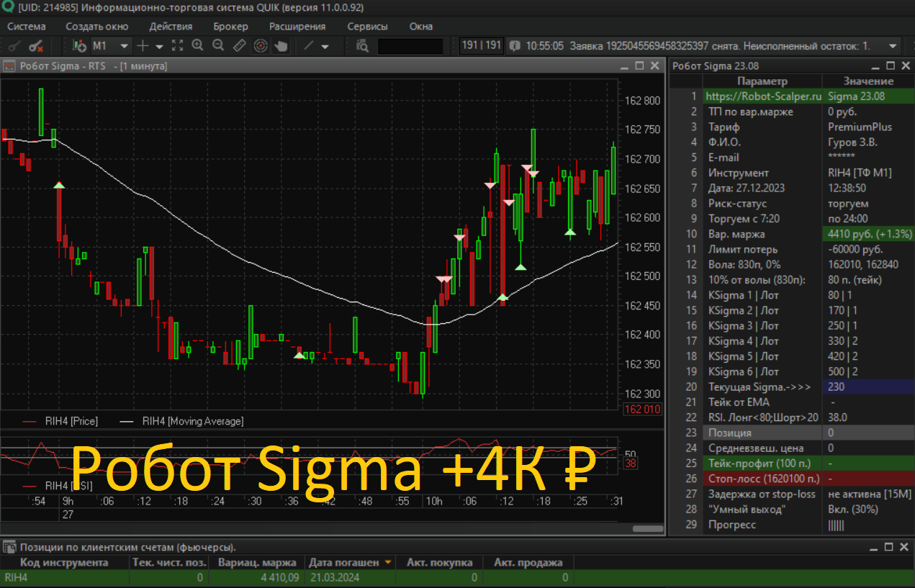
Task: Open the Система menu
Action: pyautogui.click(x=26, y=27)
